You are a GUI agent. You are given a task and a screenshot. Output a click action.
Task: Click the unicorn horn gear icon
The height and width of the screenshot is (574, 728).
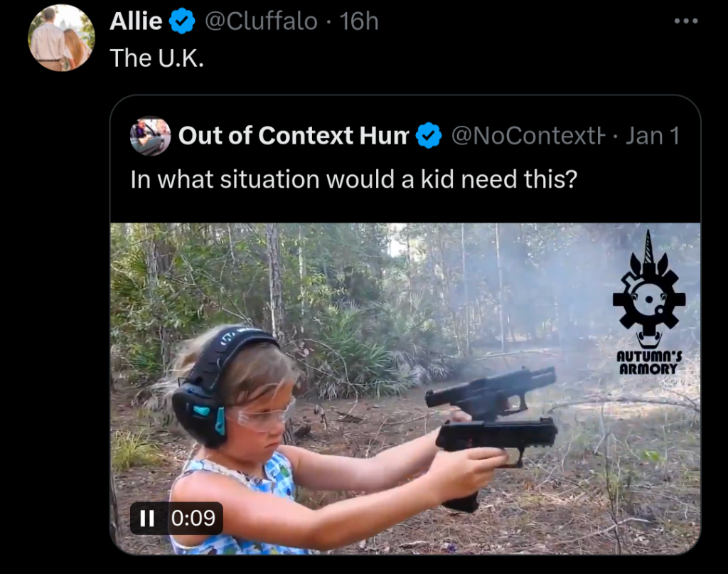[648, 289]
